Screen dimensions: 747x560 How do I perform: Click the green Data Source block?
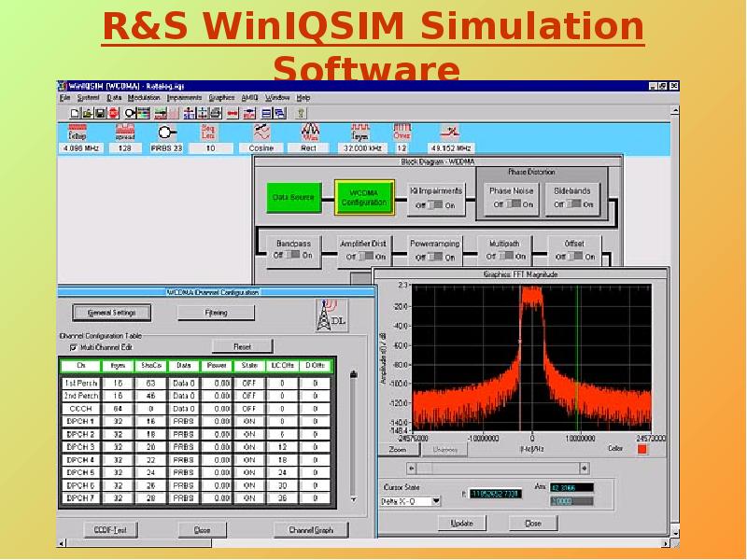tap(293, 197)
